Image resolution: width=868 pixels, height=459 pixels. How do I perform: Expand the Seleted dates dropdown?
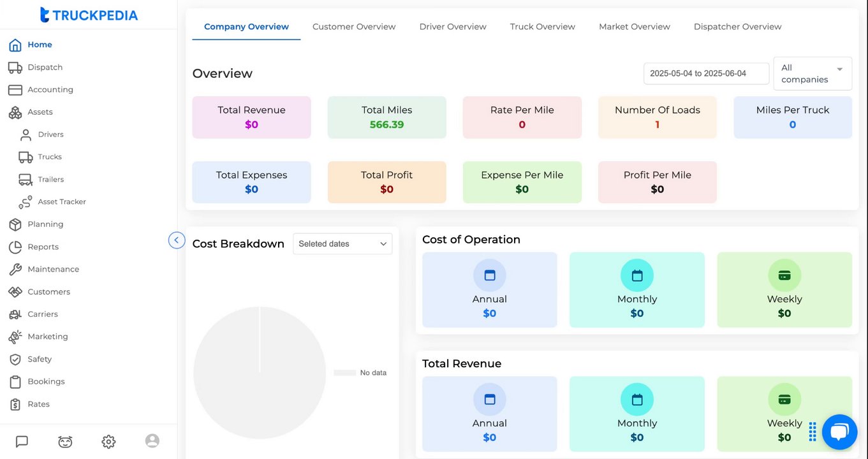(342, 244)
